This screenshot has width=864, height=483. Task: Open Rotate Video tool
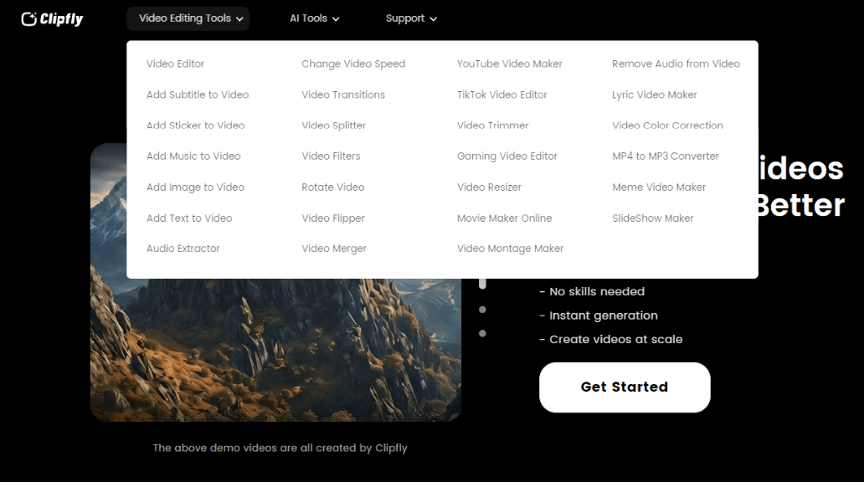333,187
